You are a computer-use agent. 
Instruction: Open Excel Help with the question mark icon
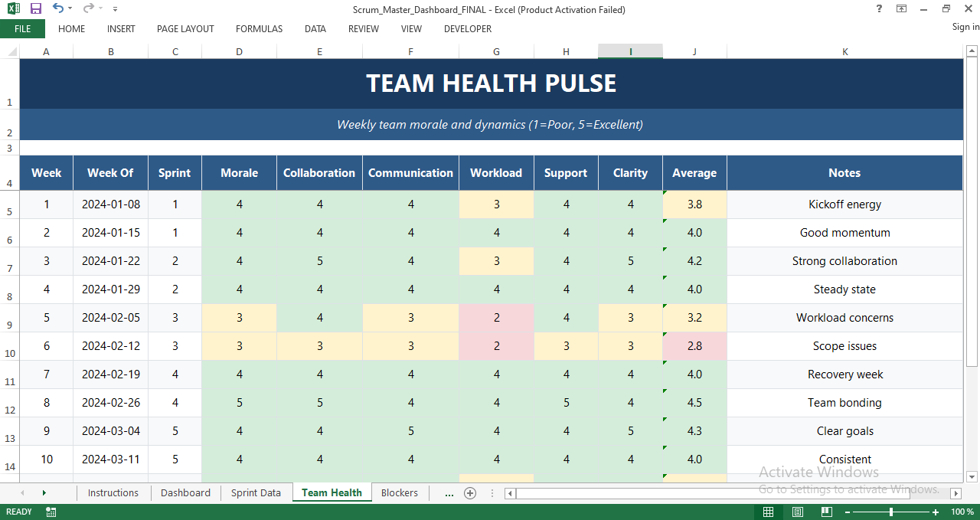(877, 8)
